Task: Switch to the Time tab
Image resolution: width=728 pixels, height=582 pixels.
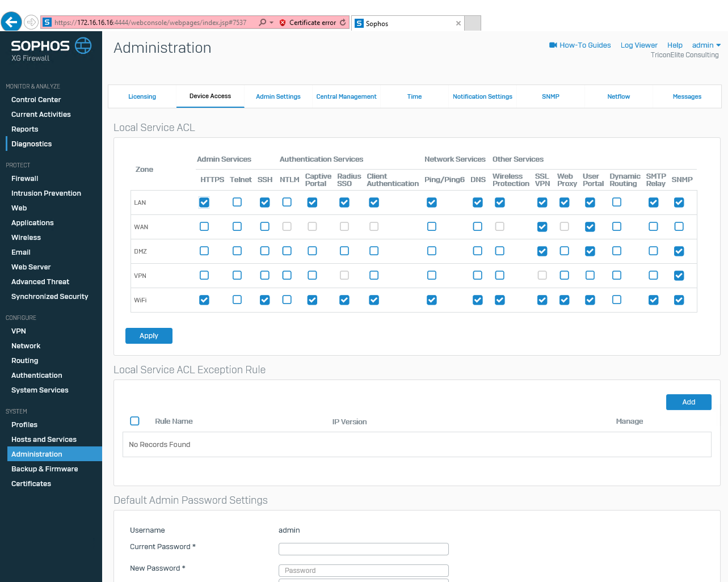Action: [414, 96]
